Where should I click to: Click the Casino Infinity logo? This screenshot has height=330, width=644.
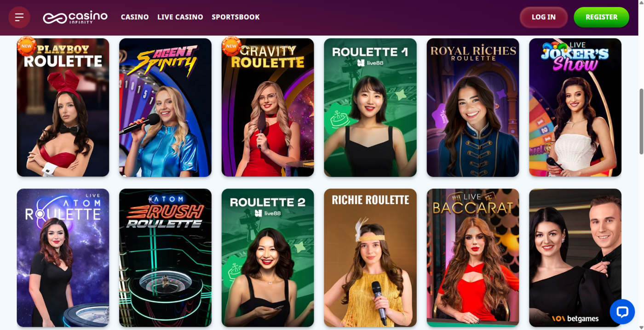[75, 17]
